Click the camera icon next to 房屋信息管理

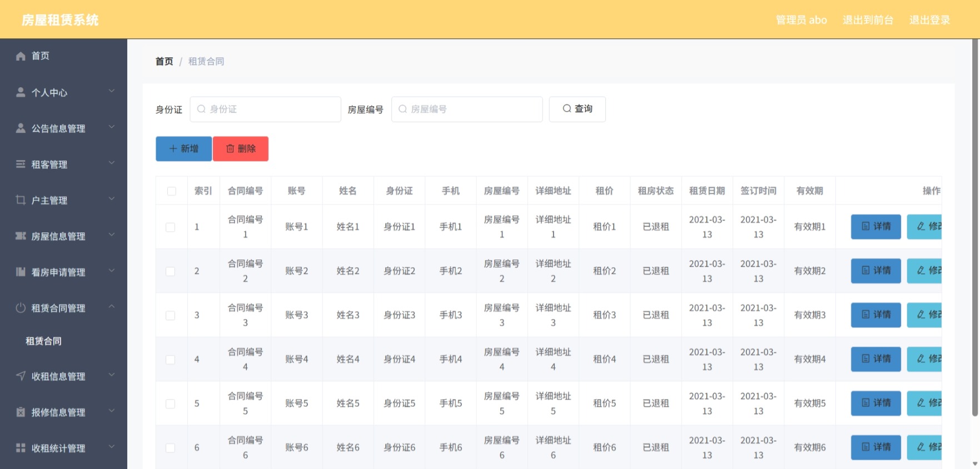21,236
